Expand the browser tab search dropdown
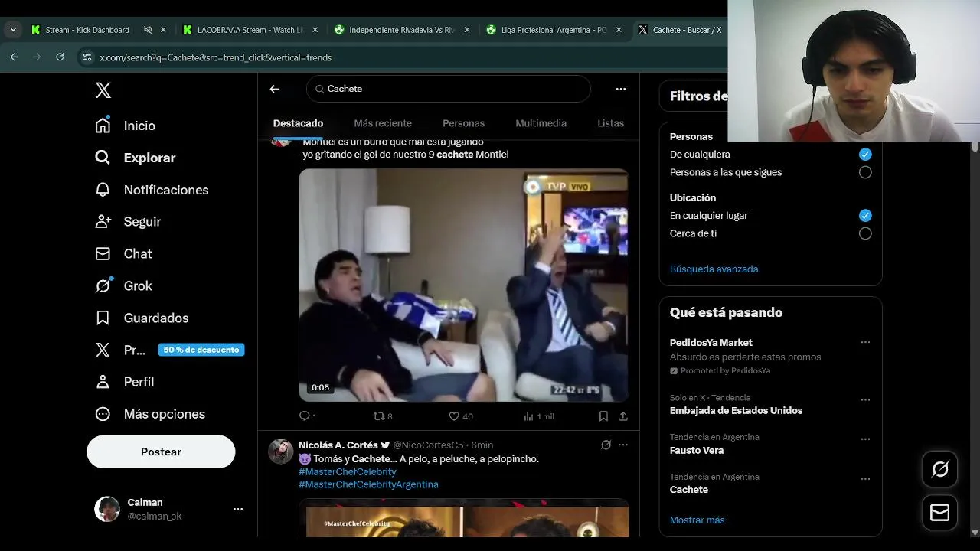The width and height of the screenshot is (980, 551). pos(13,30)
